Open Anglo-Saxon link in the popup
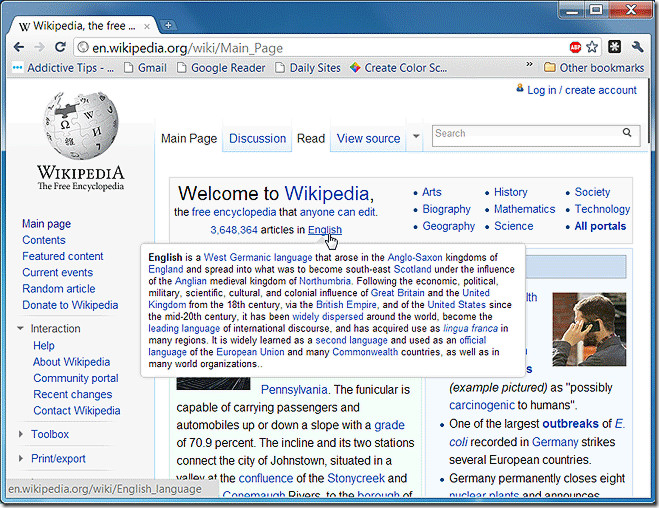659x508 pixels. click(x=415, y=257)
